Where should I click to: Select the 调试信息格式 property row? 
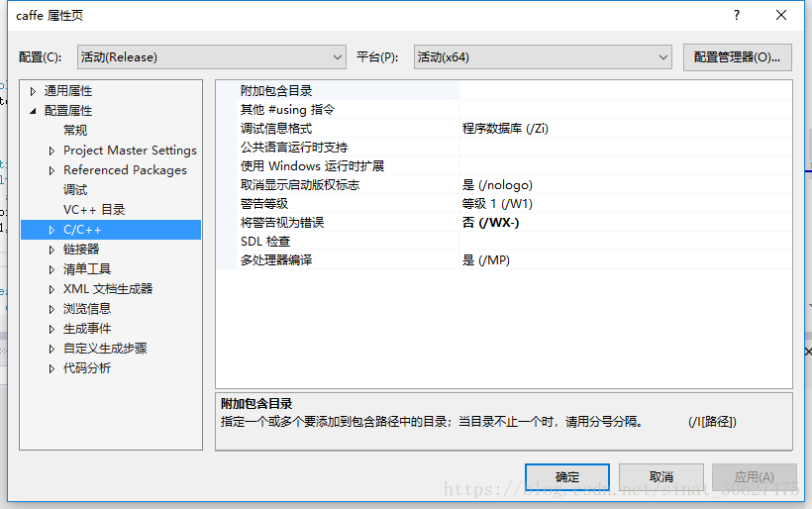point(276,129)
